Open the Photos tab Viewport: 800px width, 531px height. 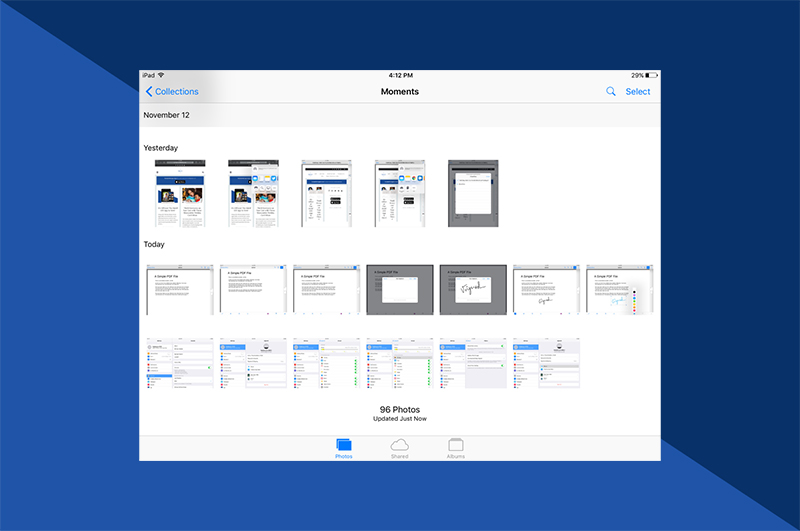click(344, 448)
